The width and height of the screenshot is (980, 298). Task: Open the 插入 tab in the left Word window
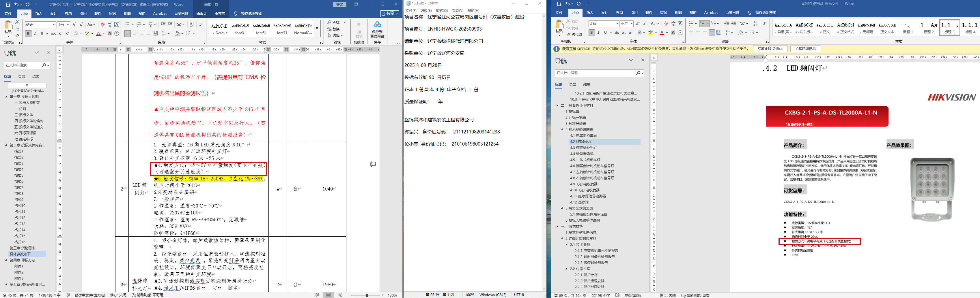(x=39, y=13)
